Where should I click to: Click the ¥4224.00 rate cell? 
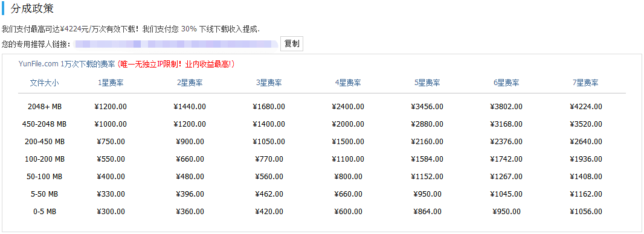(x=585, y=107)
